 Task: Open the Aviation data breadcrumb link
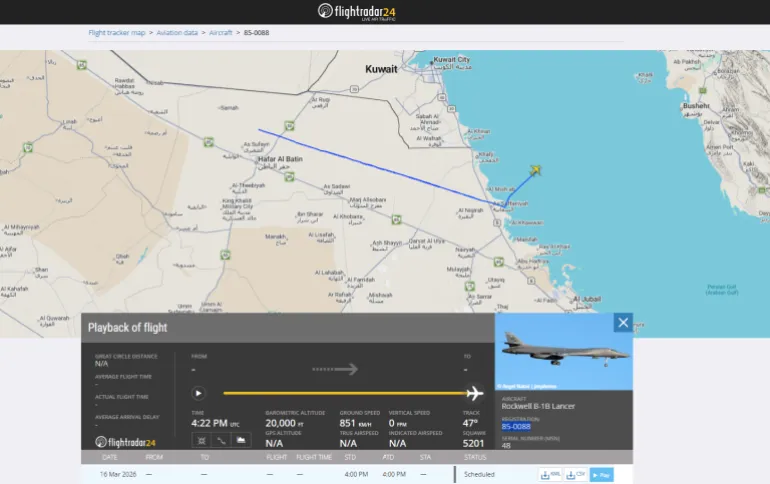[x=178, y=33]
